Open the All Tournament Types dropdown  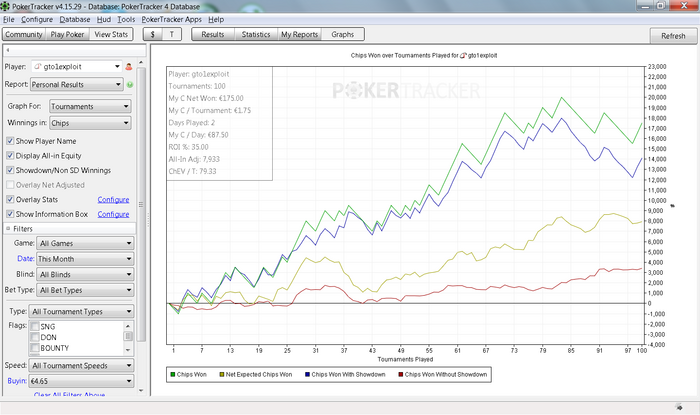[x=81, y=311]
